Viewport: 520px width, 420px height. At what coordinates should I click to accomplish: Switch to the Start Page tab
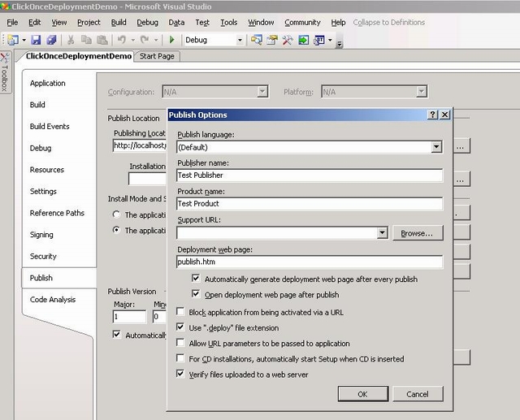[x=157, y=56]
